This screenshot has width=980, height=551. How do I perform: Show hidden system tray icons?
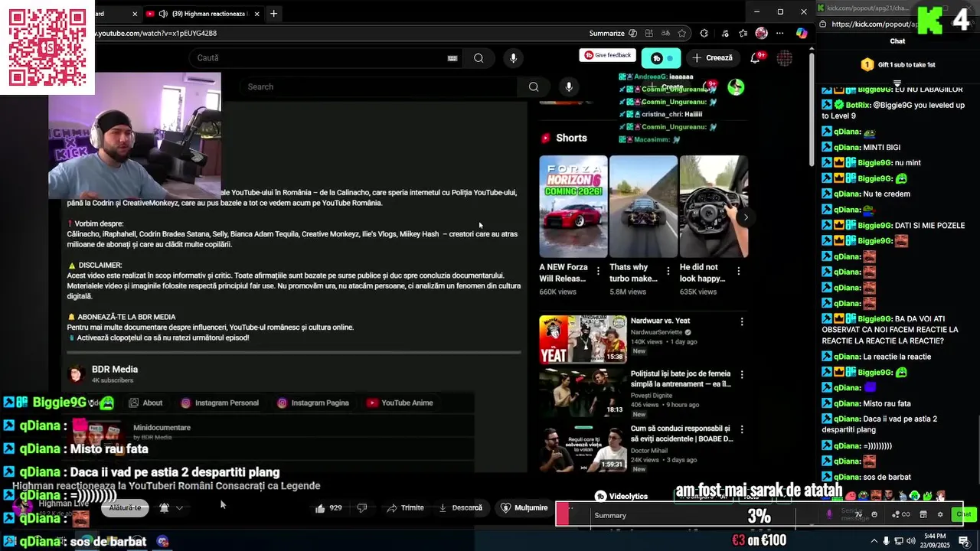(874, 541)
